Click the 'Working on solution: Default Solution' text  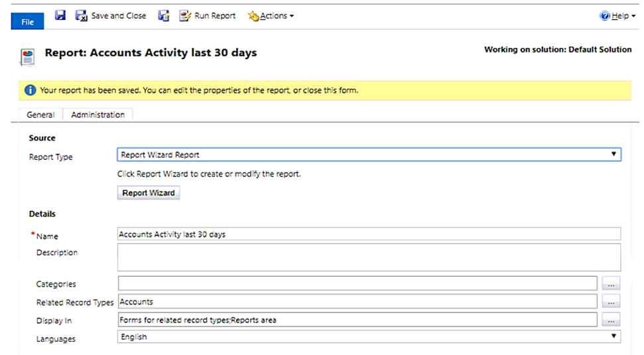point(558,49)
